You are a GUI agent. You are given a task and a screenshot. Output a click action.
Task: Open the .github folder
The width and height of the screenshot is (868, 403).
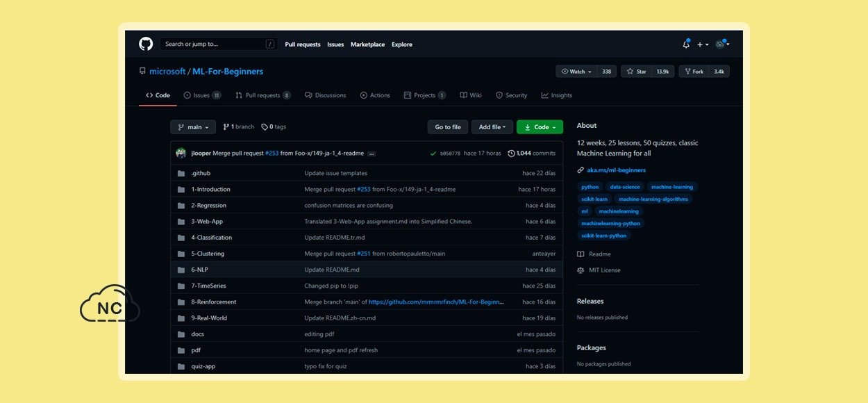point(201,173)
